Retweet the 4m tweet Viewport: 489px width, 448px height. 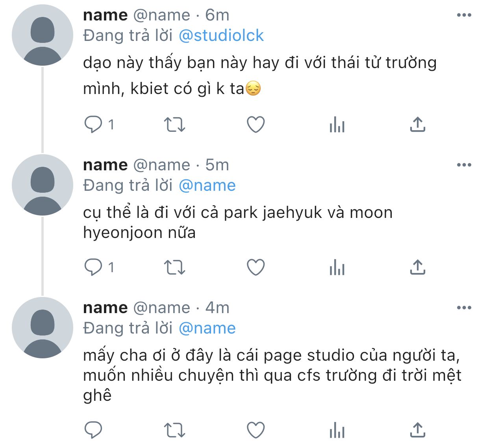[174, 430]
